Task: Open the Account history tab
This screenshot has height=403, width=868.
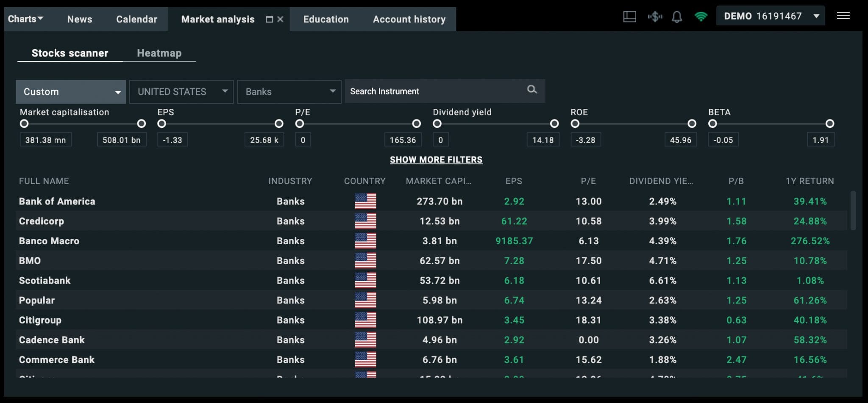Action: [x=409, y=19]
